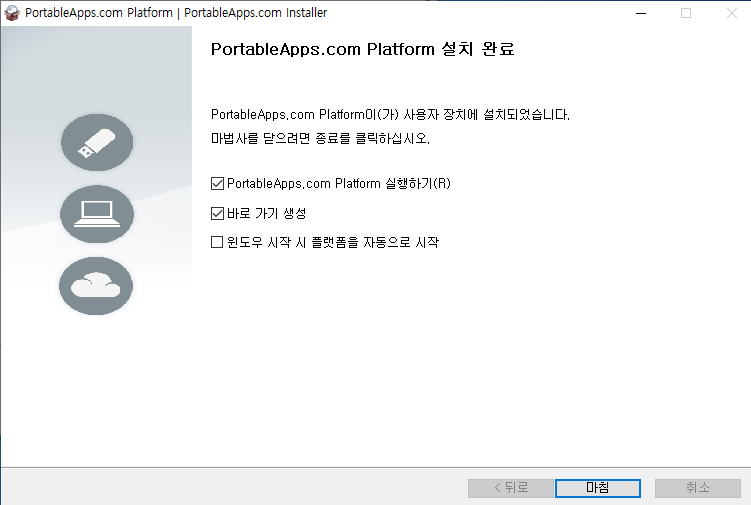Click the disabled 뒤로 back button

511,488
